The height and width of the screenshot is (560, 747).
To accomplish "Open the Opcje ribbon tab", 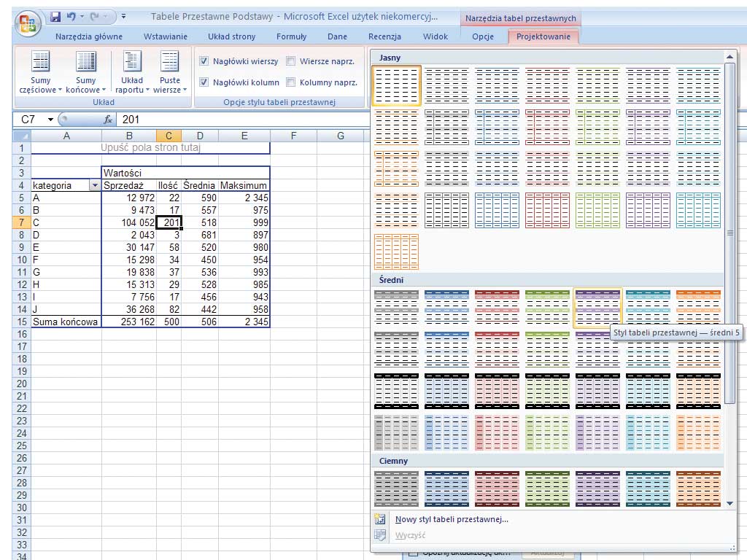I will pos(483,36).
